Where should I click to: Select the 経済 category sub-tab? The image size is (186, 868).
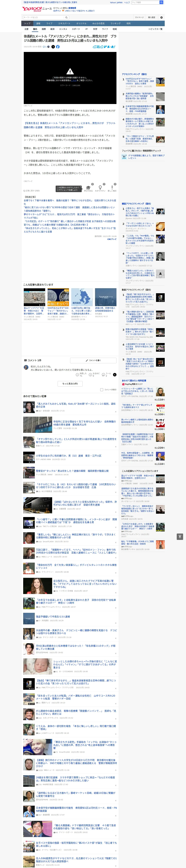(52, 29)
